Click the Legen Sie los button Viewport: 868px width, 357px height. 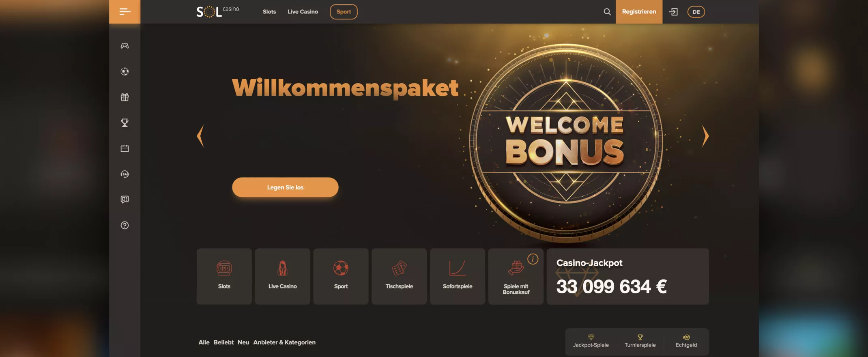click(285, 187)
